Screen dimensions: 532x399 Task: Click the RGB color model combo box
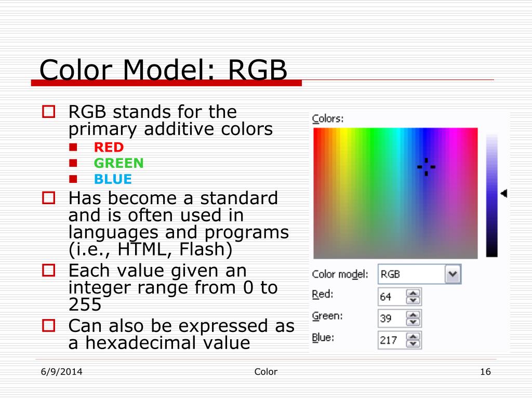(419, 274)
